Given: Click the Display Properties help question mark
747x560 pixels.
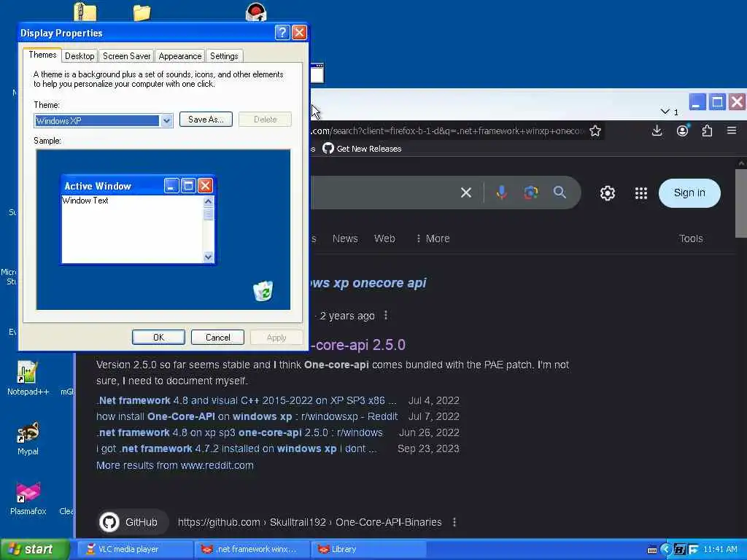Looking at the screenshot, I should coord(282,32).
